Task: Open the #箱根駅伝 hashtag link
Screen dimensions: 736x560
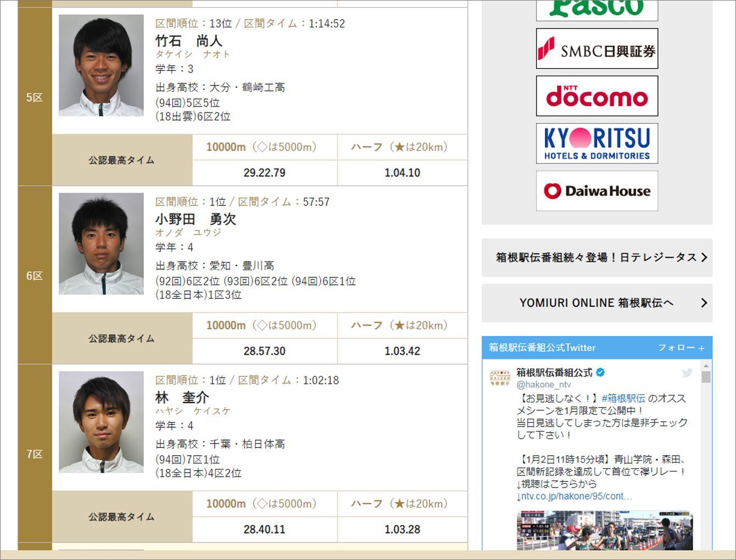Action: [623, 399]
